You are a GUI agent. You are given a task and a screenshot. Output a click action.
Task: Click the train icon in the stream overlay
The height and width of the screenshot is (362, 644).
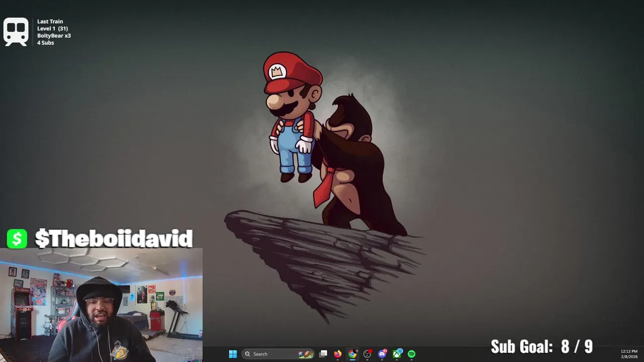point(16,32)
